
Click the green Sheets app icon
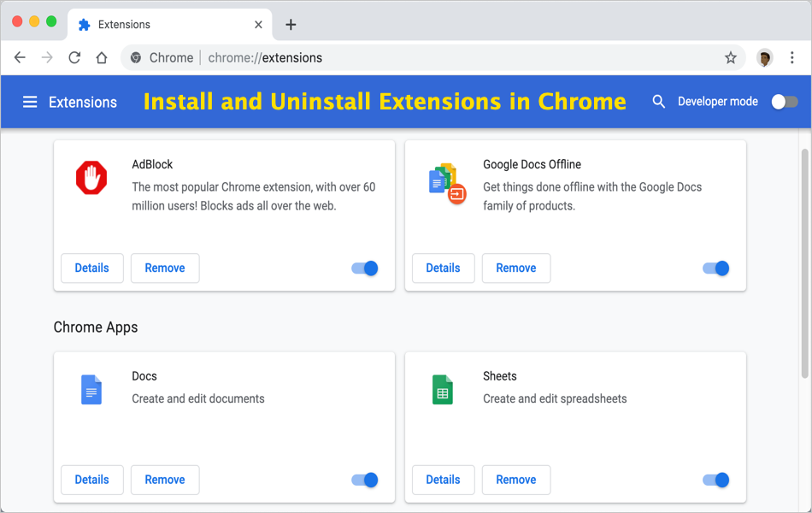[442, 389]
